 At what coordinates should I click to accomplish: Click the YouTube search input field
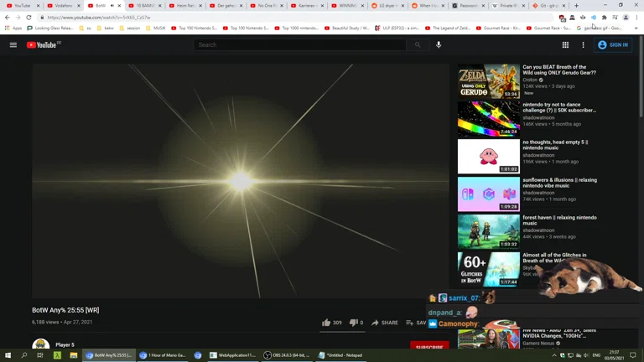click(300, 45)
